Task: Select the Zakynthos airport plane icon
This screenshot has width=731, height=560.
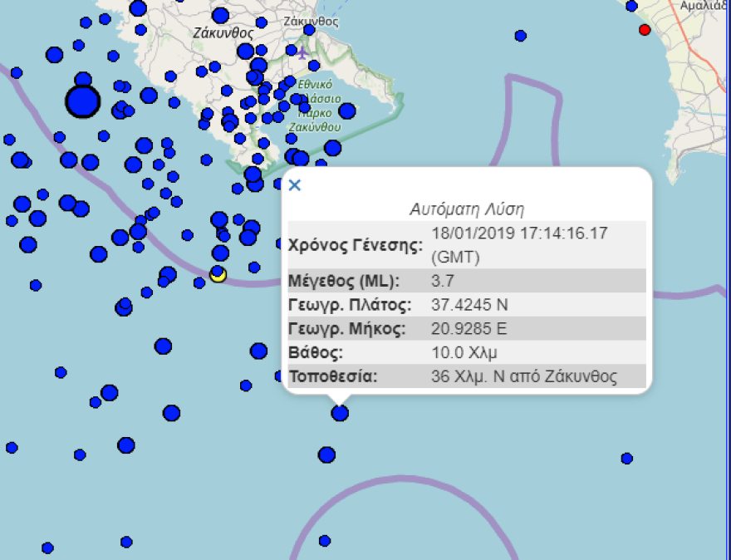Action: [302, 53]
